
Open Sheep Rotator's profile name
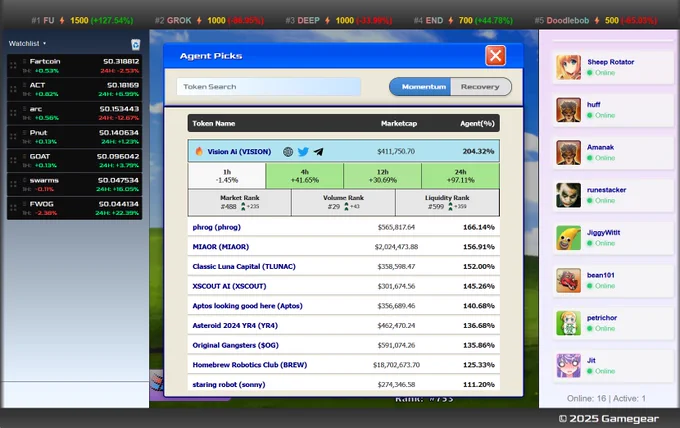(x=611, y=62)
